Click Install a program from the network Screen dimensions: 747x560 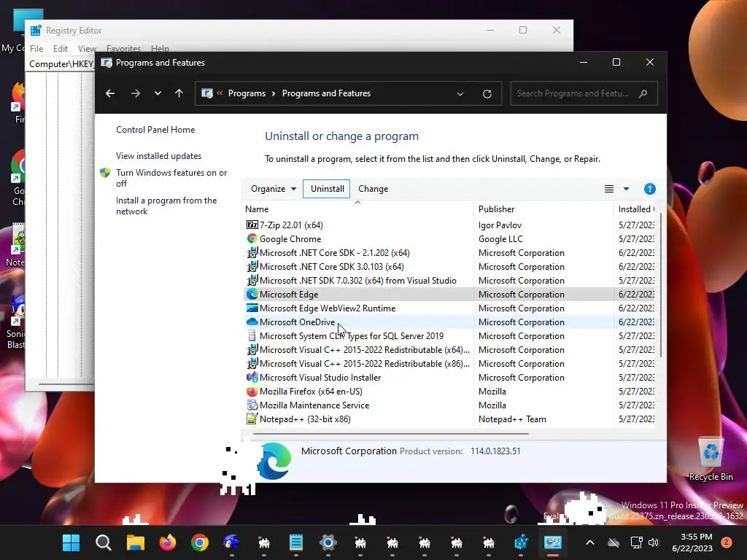(x=166, y=206)
